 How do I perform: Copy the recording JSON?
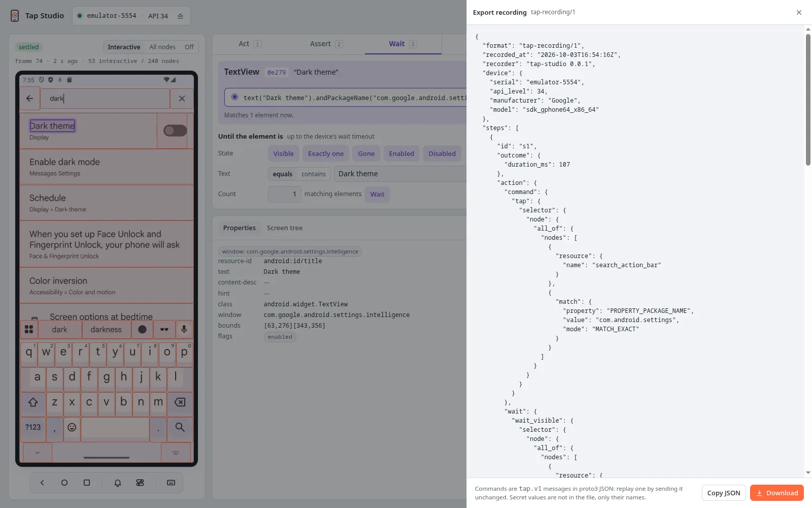[724, 493]
